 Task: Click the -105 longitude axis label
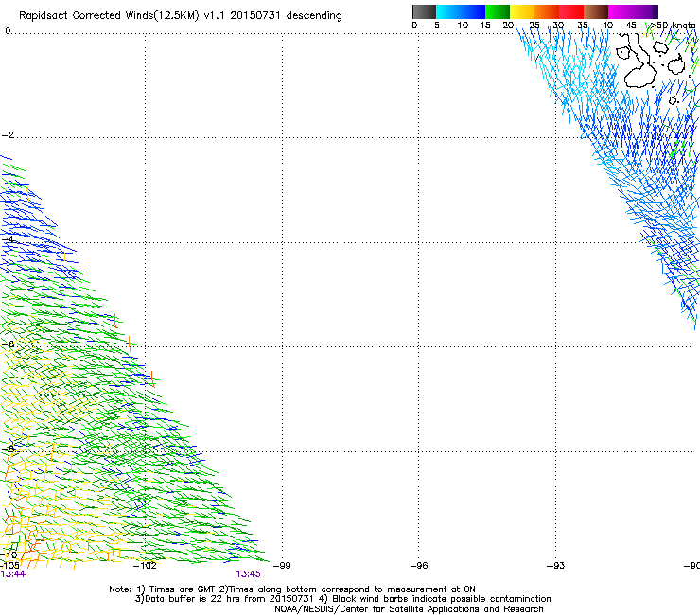9,566
